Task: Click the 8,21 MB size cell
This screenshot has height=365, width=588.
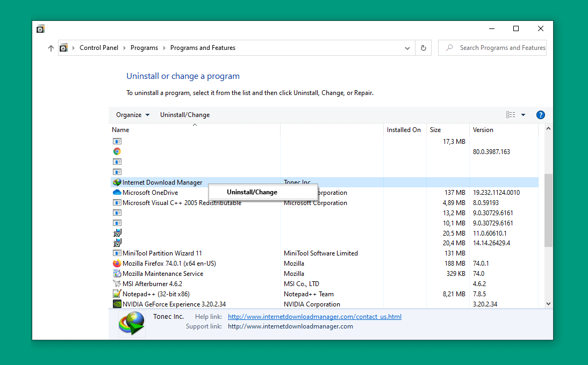Action: point(454,294)
